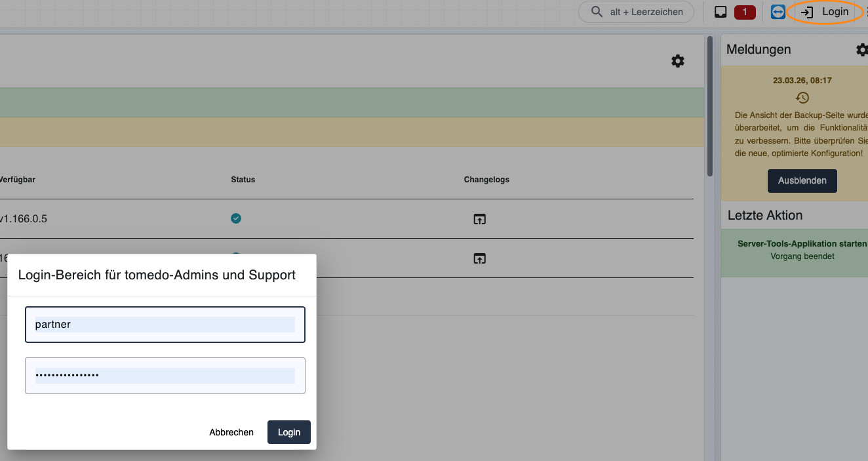868x461 pixels.
Task: Open the Meldungen panel settings gear
Action: tap(861, 50)
